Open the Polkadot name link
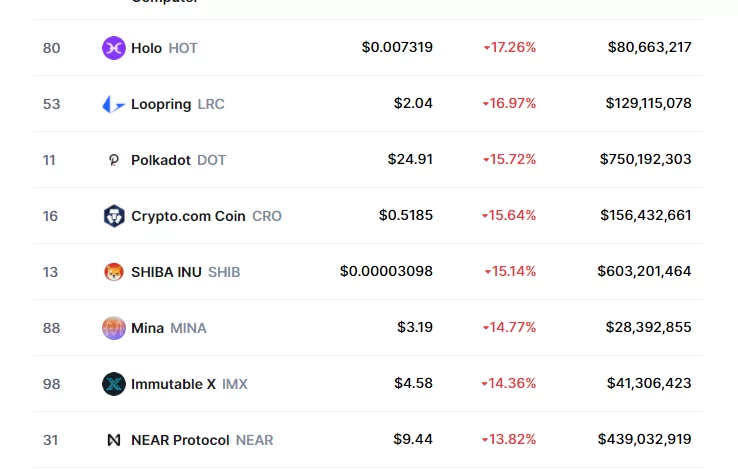This screenshot has height=470, width=738. pos(161,160)
